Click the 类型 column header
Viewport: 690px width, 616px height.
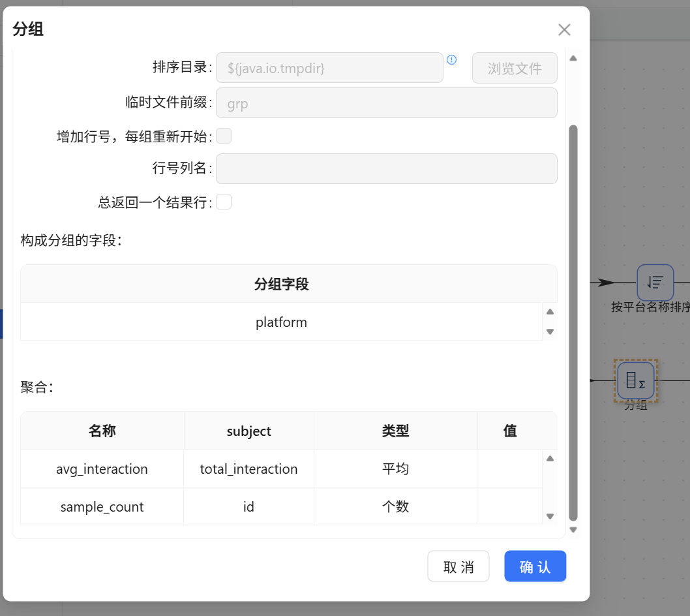395,431
